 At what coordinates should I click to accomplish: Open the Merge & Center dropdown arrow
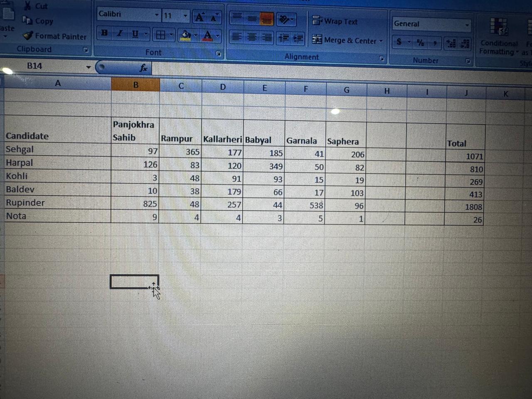pos(381,41)
